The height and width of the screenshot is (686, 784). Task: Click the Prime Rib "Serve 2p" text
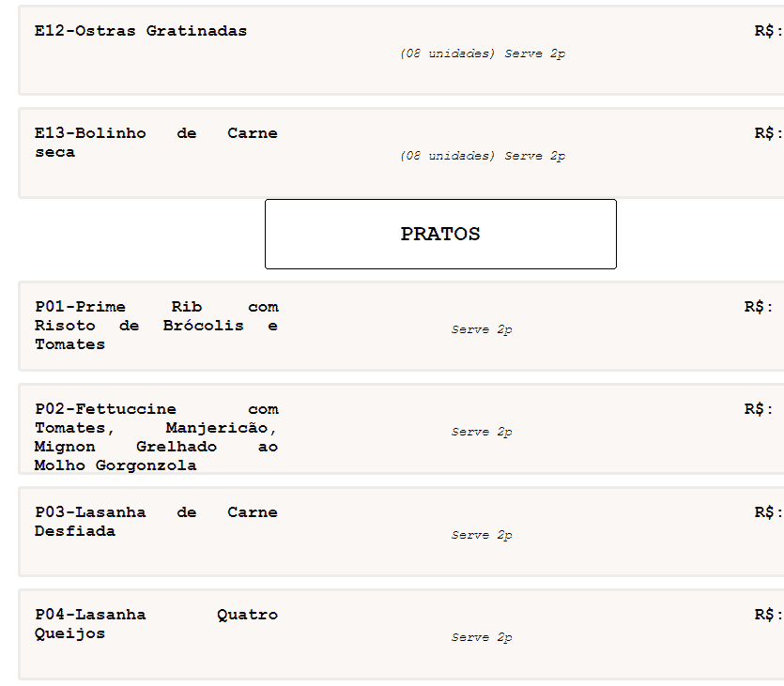point(482,329)
